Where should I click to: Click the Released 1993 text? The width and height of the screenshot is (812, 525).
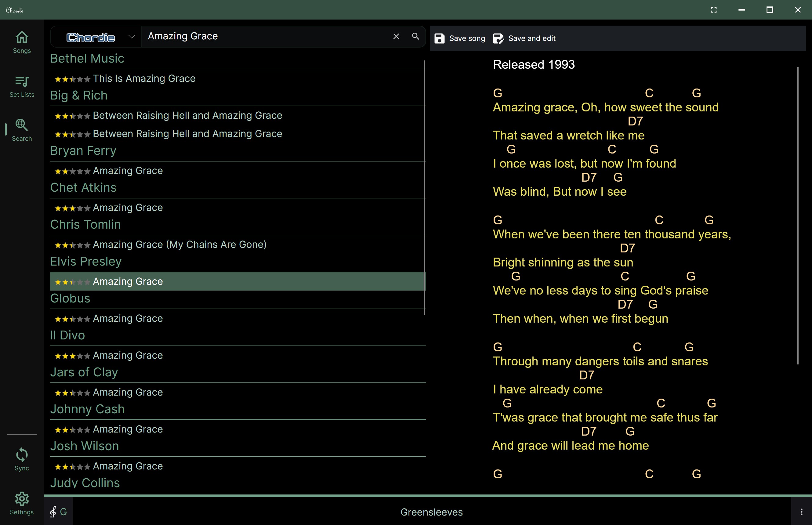coord(534,64)
